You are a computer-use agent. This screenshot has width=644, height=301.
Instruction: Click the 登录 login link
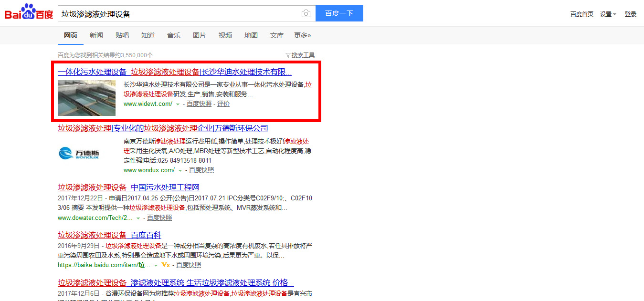[x=630, y=14]
